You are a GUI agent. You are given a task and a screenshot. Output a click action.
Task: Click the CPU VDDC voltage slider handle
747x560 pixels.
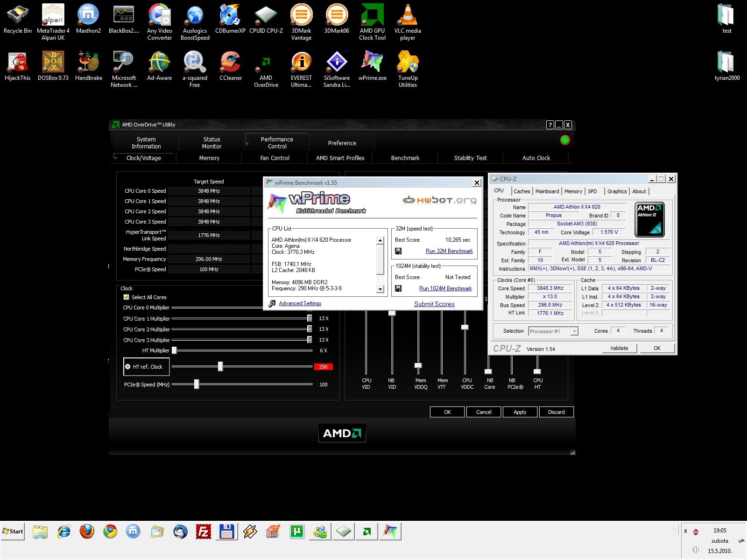coord(465,327)
